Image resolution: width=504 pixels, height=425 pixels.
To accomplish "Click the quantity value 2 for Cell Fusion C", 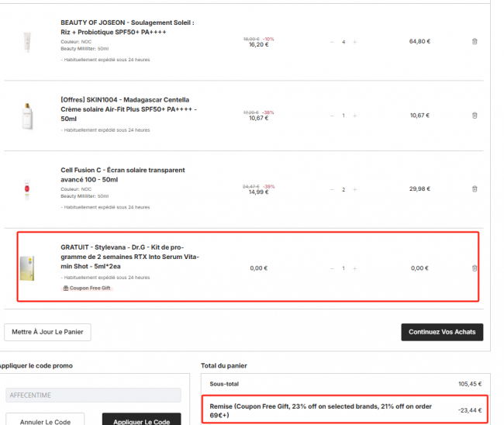I will [343, 190].
